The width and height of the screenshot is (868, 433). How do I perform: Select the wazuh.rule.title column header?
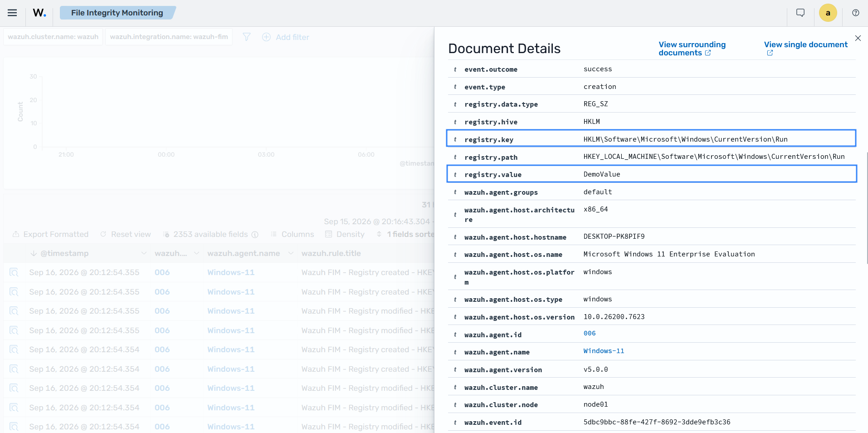coord(331,253)
